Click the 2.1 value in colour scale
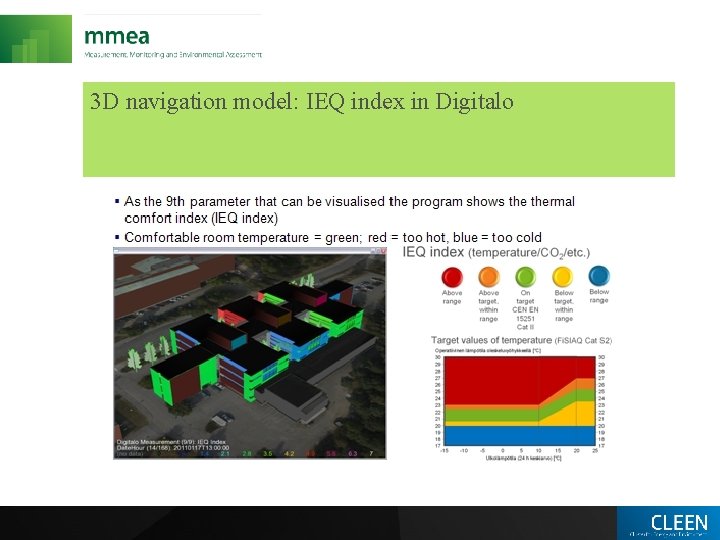This screenshot has height=540, width=720. [x=225, y=454]
